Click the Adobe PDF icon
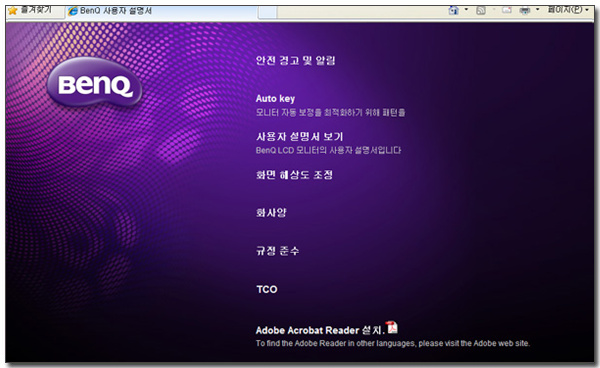This screenshot has width=600, height=368. pos(392,327)
